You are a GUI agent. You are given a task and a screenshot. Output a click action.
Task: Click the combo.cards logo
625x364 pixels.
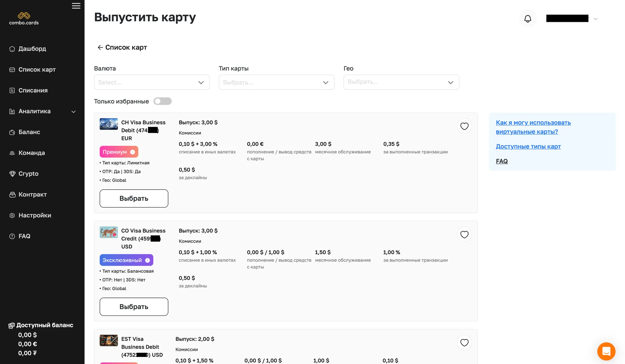(24, 18)
